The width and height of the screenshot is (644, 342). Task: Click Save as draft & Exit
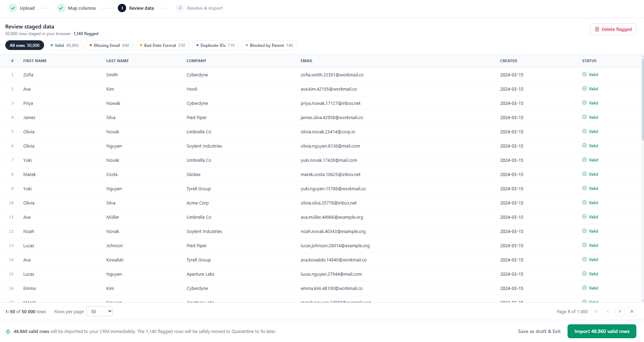[x=539, y=331]
